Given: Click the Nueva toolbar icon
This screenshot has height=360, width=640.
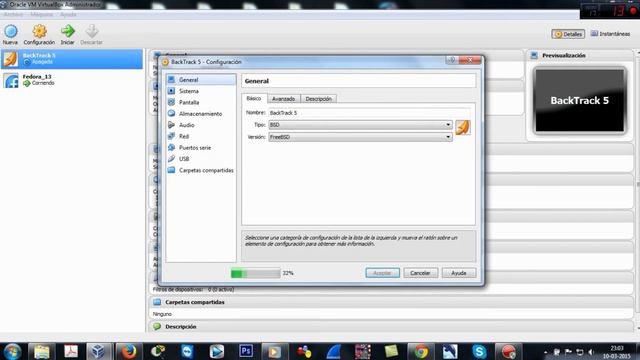Looking at the screenshot, I should 11,34.
